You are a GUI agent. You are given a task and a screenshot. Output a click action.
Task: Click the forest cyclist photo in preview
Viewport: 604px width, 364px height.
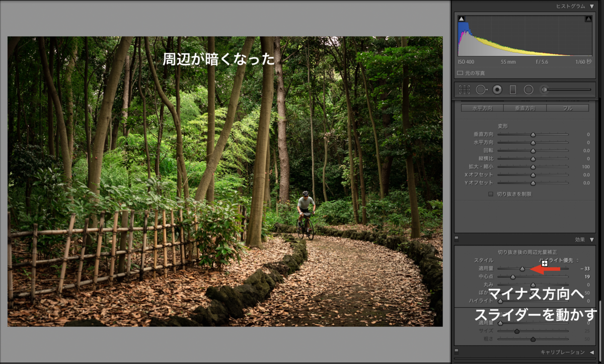(225, 181)
